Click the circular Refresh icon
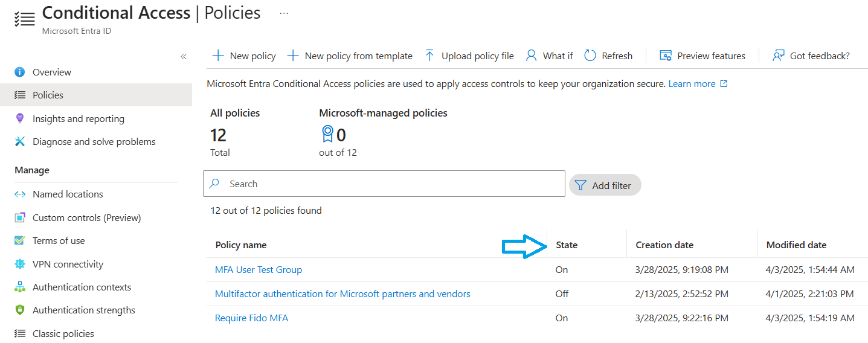This screenshot has height=343, width=868. [590, 56]
